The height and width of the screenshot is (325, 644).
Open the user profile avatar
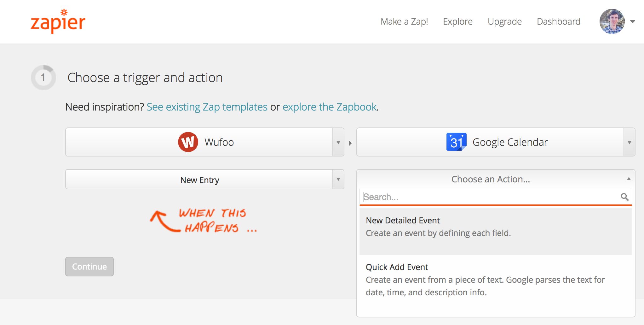click(x=612, y=21)
